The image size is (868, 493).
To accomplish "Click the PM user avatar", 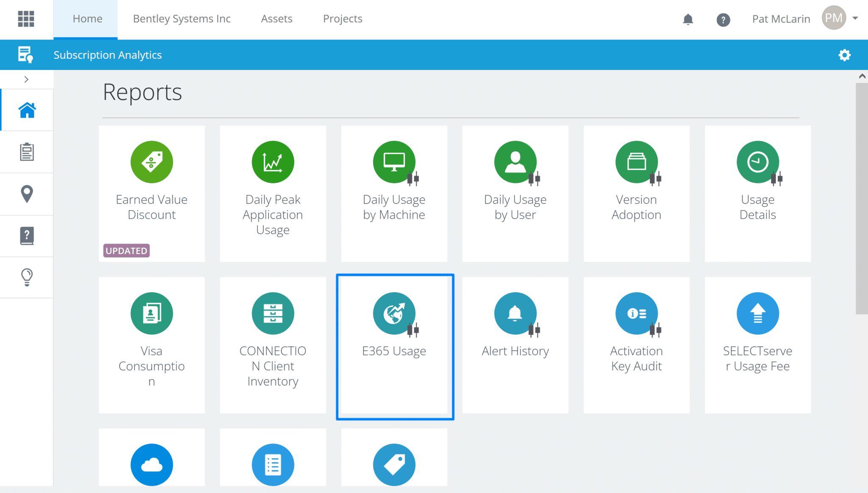I will point(834,18).
